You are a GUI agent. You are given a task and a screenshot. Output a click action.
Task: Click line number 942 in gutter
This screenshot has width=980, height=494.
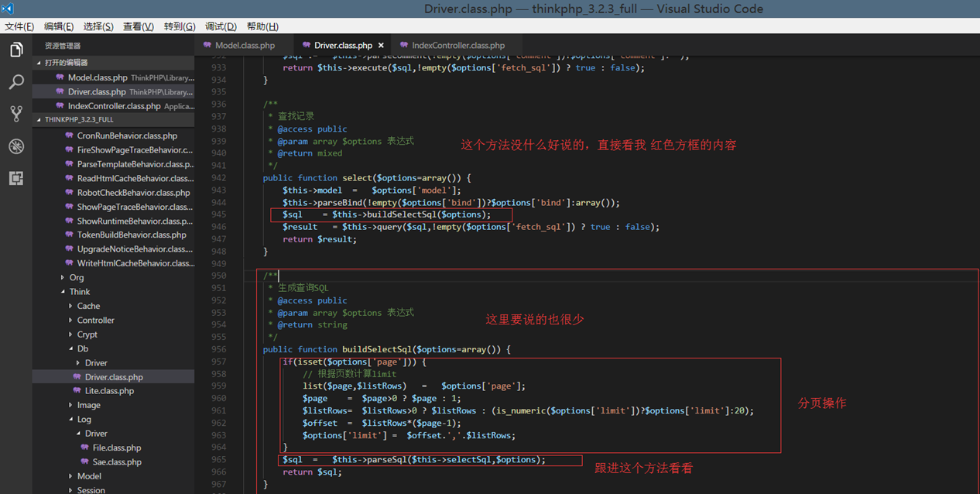tap(219, 178)
